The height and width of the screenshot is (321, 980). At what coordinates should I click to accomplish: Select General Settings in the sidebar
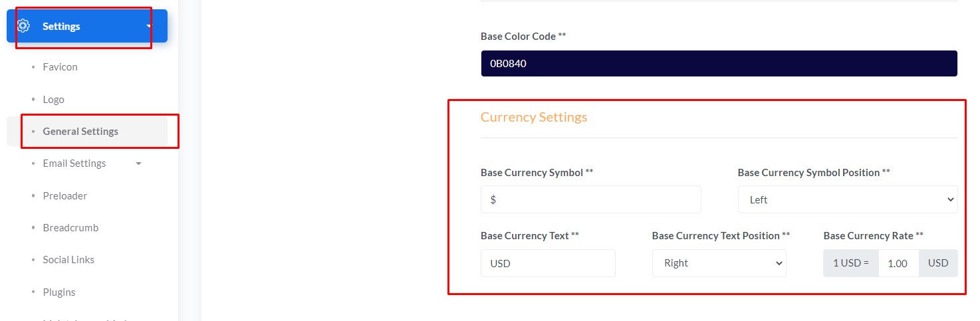(x=80, y=132)
